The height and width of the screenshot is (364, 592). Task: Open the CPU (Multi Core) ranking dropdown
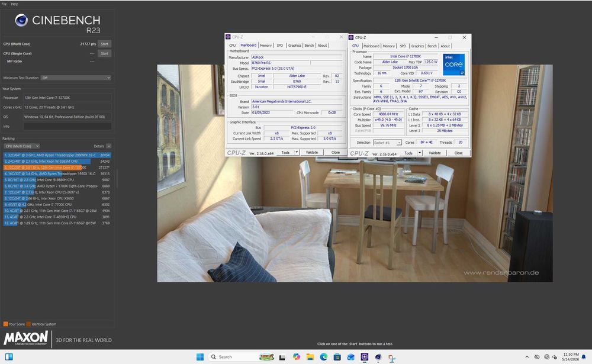(x=22, y=146)
